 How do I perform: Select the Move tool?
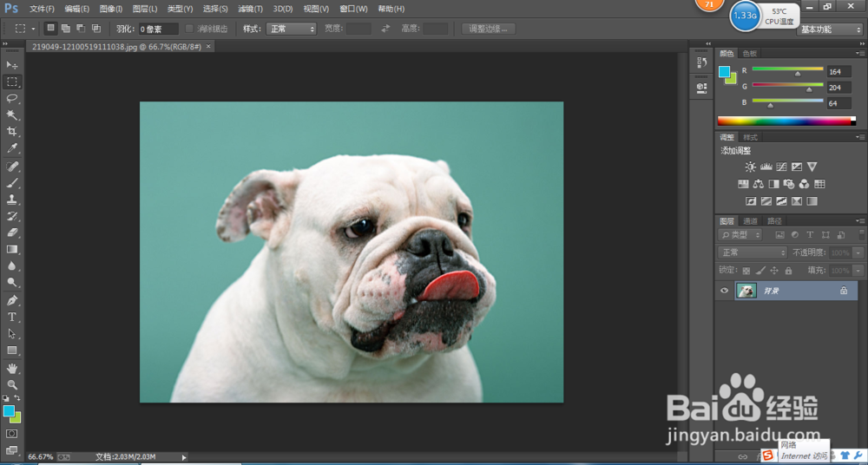(12, 65)
